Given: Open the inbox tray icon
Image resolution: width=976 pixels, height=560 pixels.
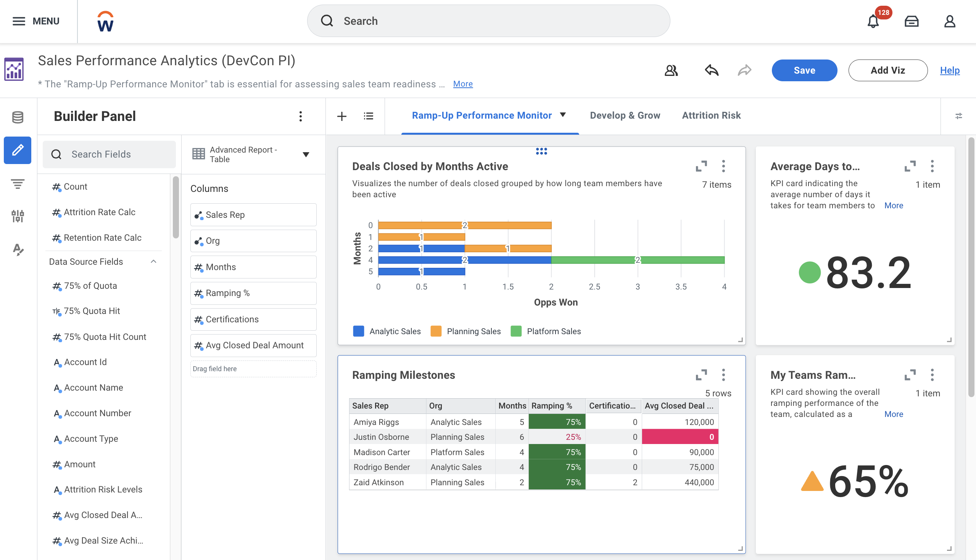Looking at the screenshot, I should (911, 21).
